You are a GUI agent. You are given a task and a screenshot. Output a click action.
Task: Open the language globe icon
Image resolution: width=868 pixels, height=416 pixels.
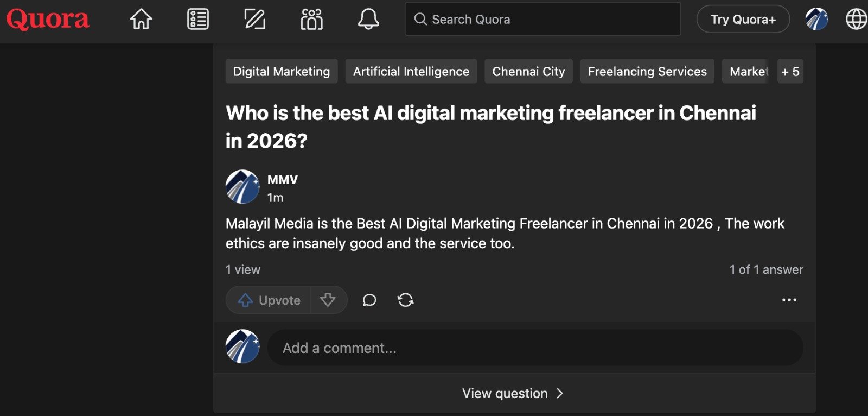856,19
